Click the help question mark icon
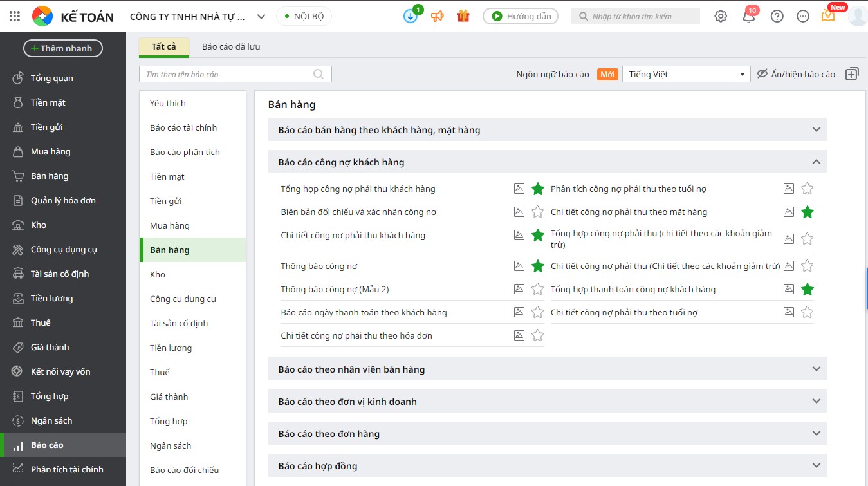Image resolution: width=868 pixels, height=486 pixels. [x=777, y=16]
